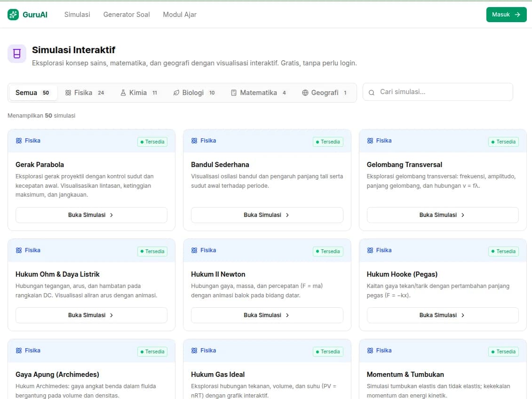Click the Gelombang Transversal card title

[405, 165]
